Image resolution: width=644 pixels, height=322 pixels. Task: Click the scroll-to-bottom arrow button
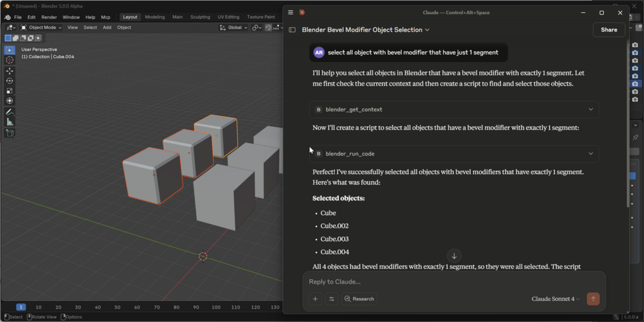(454, 256)
